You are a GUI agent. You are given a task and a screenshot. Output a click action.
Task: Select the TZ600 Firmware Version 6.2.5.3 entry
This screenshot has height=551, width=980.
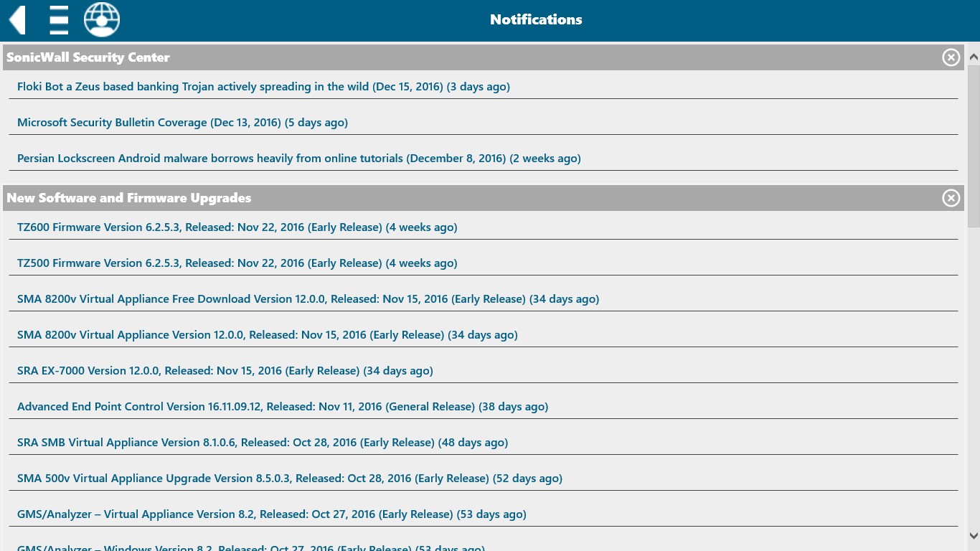coord(237,227)
